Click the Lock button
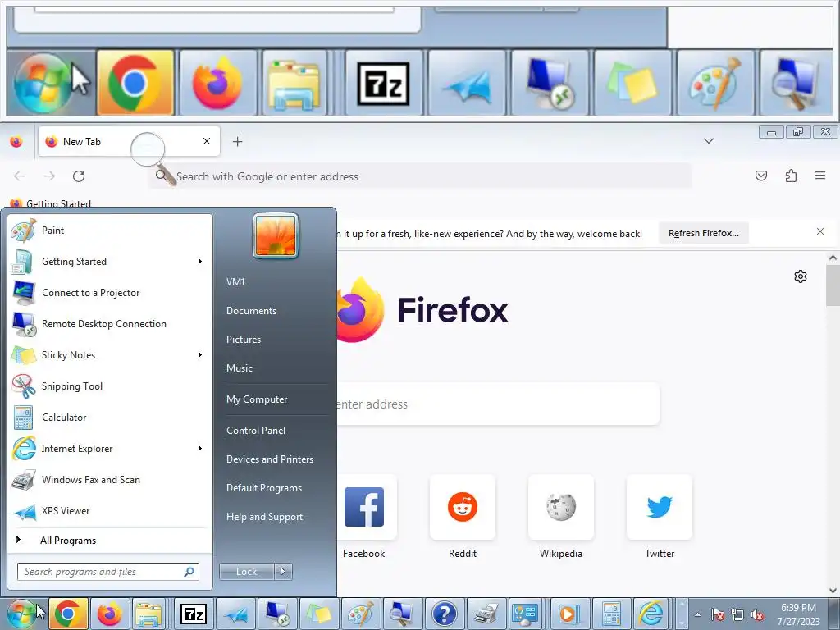840x630 pixels. [246, 572]
